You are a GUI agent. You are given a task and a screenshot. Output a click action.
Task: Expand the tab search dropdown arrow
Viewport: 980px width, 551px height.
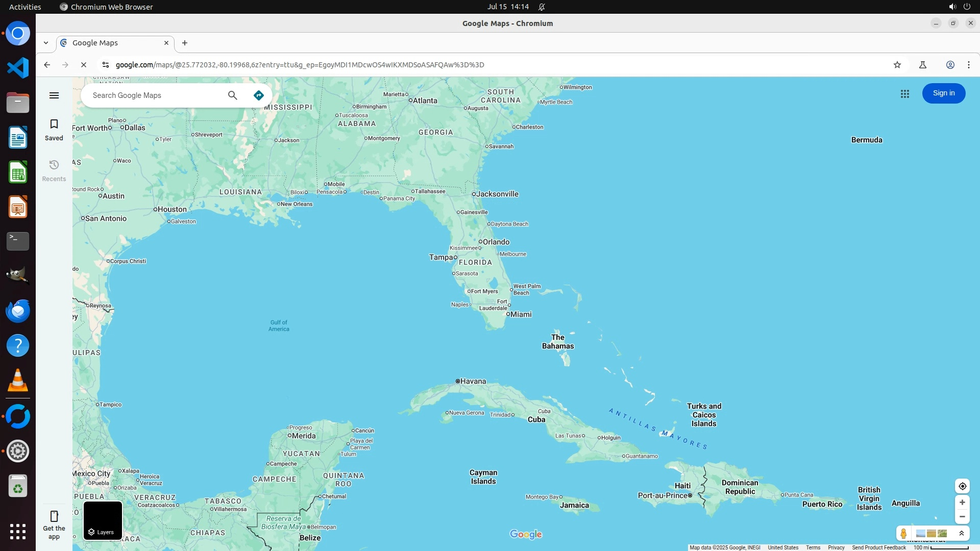click(x=46, y=43)
